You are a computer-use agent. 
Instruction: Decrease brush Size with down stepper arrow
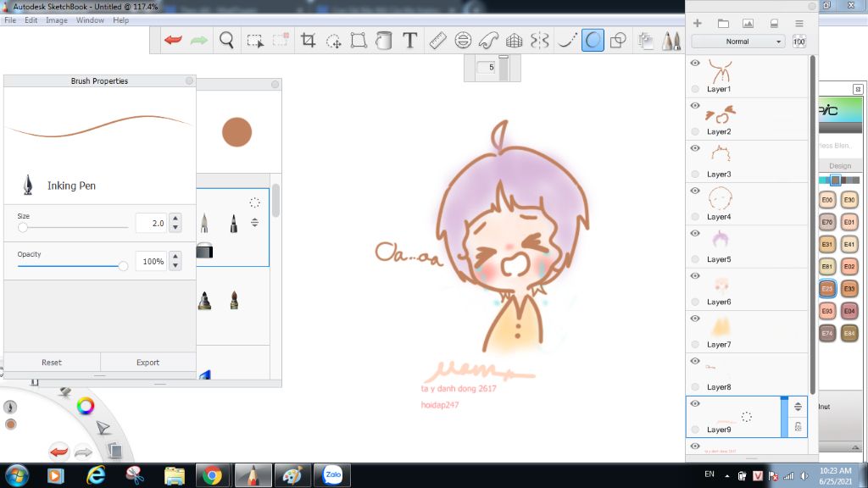pos(175,227)
